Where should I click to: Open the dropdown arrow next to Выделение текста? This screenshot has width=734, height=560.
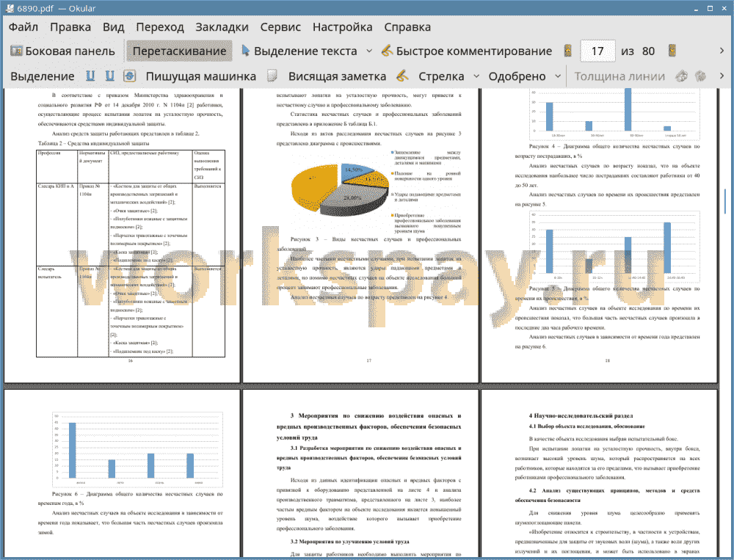(x=369, y=51)
